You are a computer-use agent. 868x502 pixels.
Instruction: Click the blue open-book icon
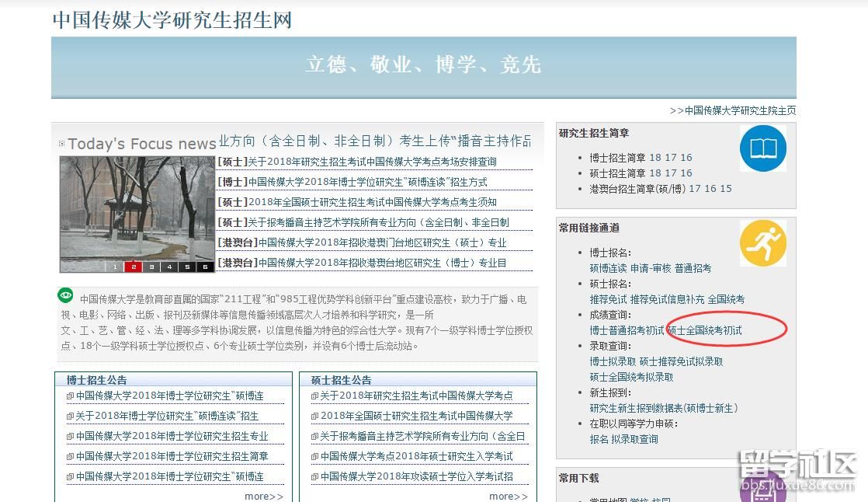pos(762,148)
